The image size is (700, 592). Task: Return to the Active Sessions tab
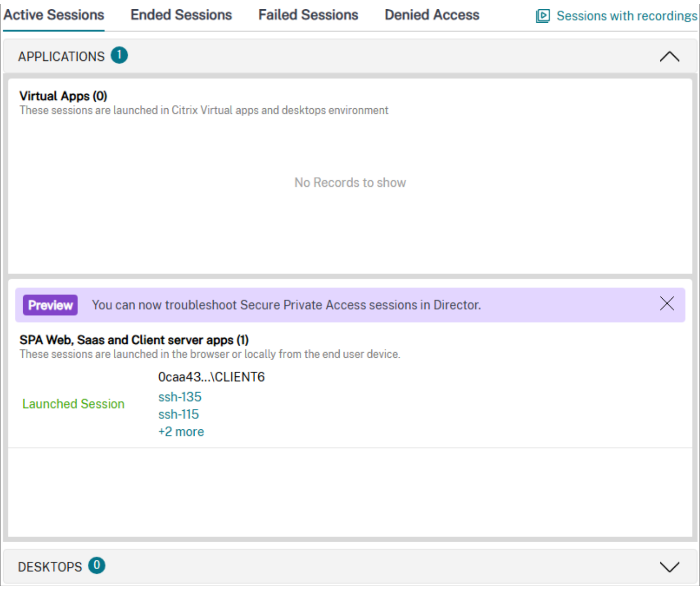pyautogui.click(x=53, y=15)
